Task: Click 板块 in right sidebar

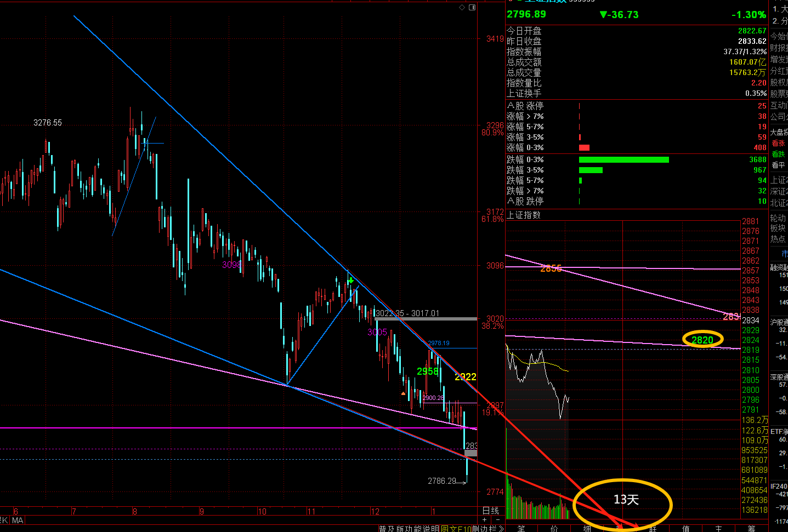Action: pos(778,228)
